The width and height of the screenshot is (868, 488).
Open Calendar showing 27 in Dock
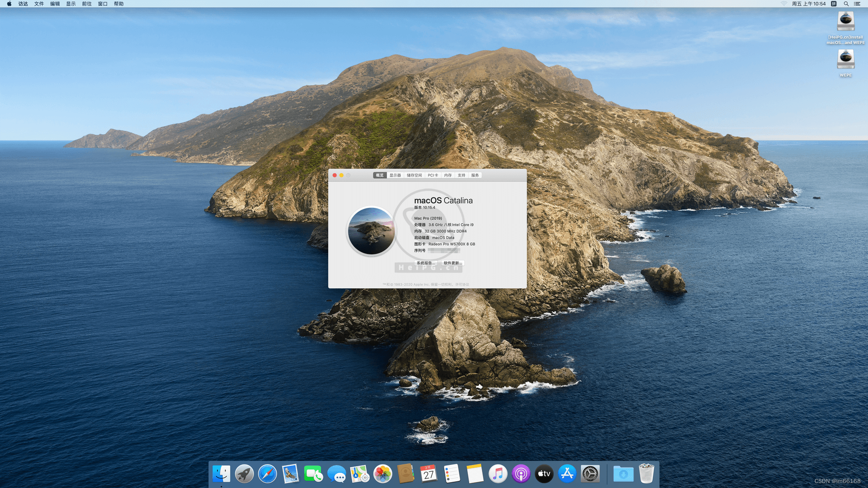pos(429,474)
